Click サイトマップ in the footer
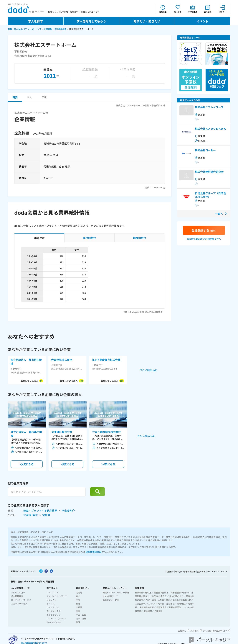The height and width of the screenshot is (644, 238). click(x=213, y=571)
